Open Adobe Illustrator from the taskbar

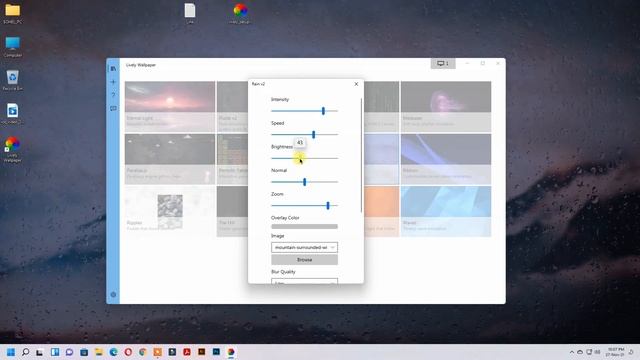tap(202, 352)
